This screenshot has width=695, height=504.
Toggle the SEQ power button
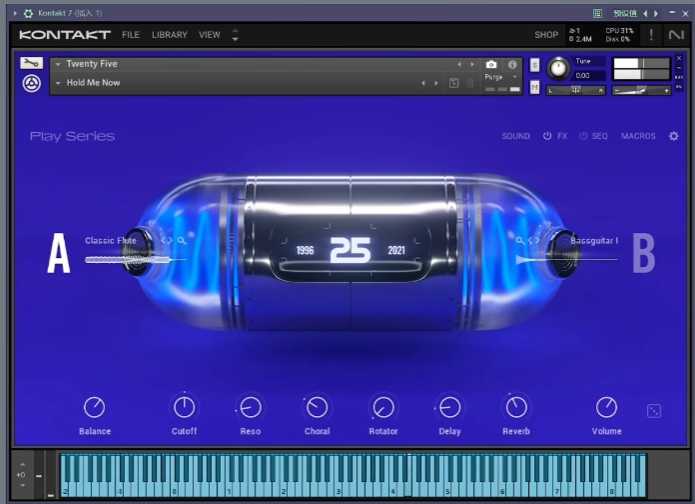tap(584, 136)
